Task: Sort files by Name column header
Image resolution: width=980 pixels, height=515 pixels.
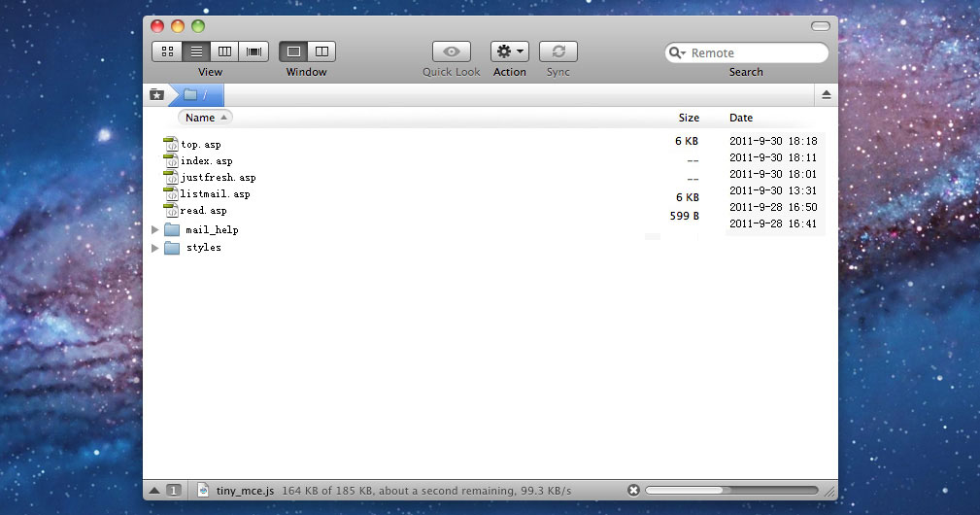Action: click(x=205, y=118)
